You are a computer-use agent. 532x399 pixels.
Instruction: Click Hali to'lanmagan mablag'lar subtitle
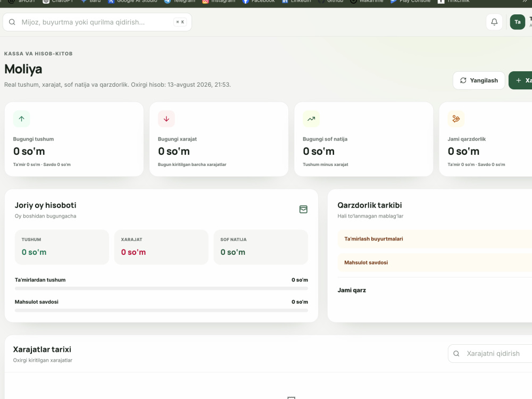pyautogui.click(x=370, y=216)
